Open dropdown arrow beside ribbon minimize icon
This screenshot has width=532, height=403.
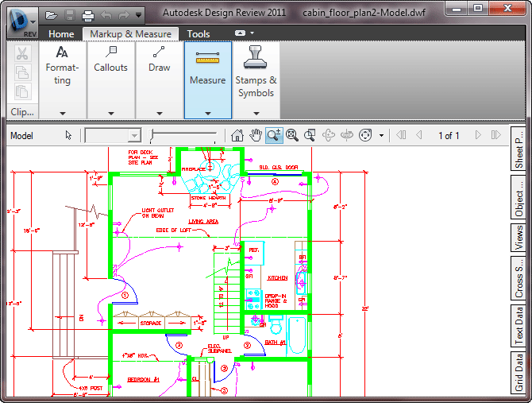coord(252,33)
